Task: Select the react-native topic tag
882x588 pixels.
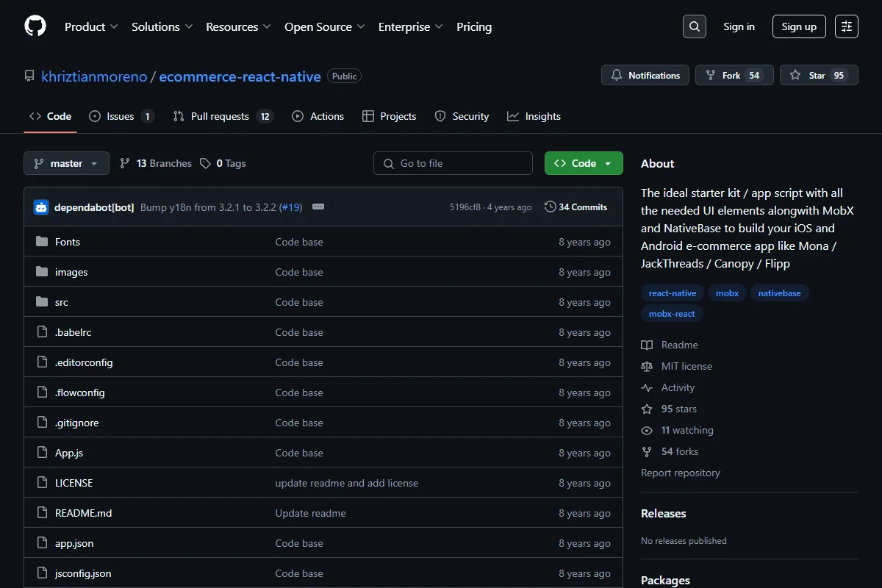Action: coord(673,293)
